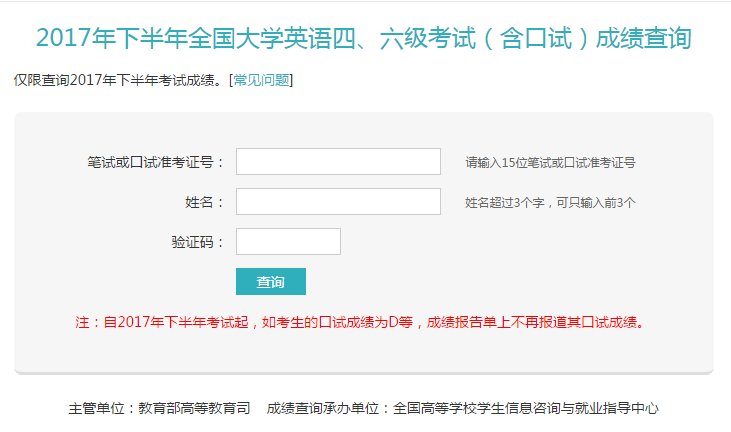Click the page title heading 成绩查询
731x432 pixels.
(x=364, y=38)
